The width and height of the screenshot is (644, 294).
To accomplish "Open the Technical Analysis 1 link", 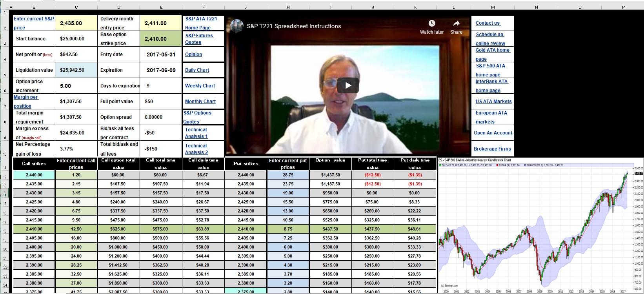I will (196, 133).
